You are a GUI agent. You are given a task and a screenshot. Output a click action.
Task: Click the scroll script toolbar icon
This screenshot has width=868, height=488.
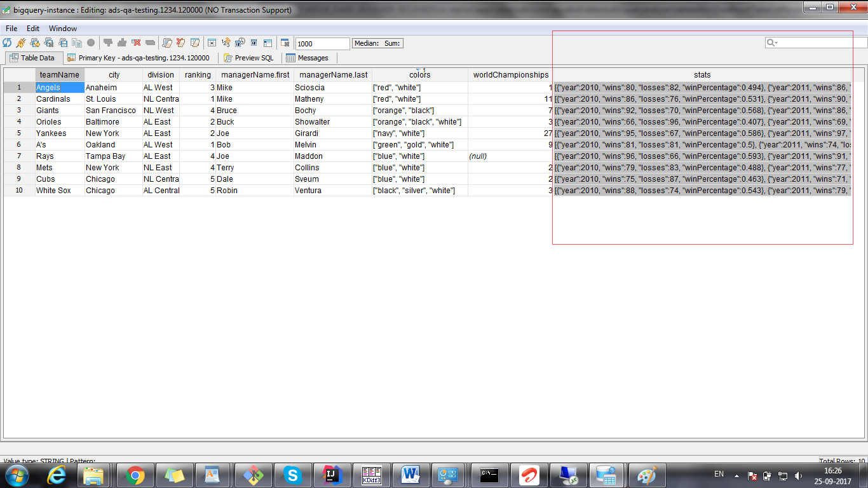[x=167, y=43]
